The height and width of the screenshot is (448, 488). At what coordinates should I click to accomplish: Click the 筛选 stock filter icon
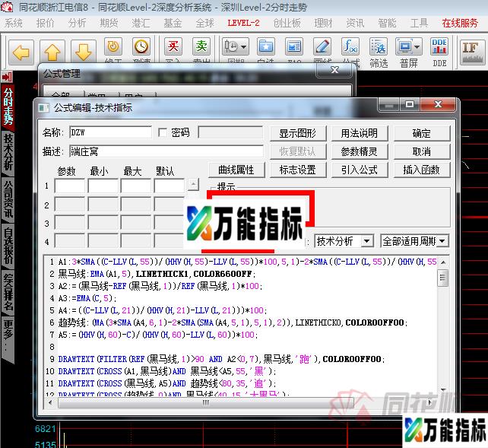[x=379, y=47]
